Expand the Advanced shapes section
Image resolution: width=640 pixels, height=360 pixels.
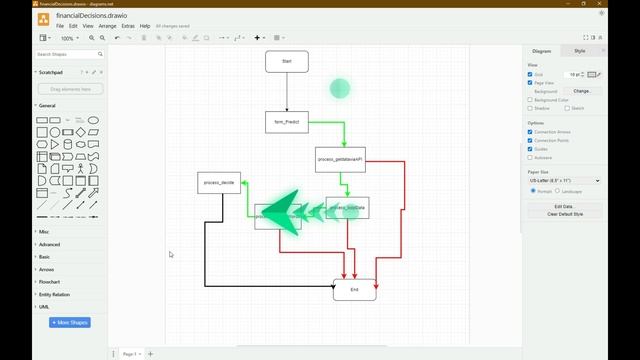tap(49, 244)
